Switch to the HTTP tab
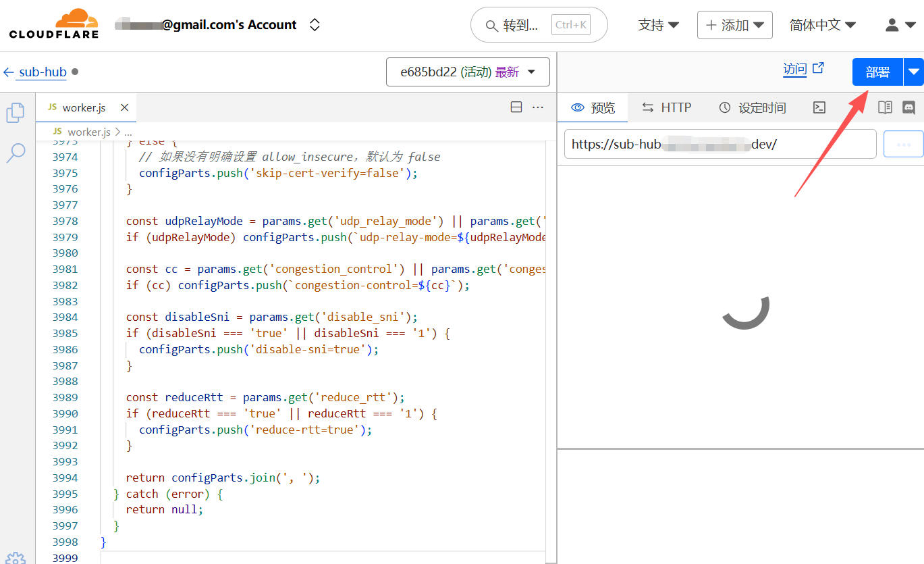The image size is (924, 564). point(666,107)
